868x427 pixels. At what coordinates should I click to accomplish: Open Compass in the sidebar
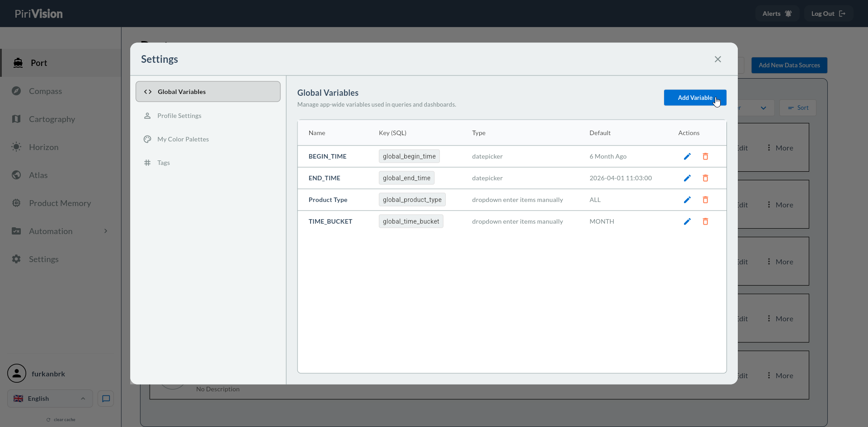61,91
